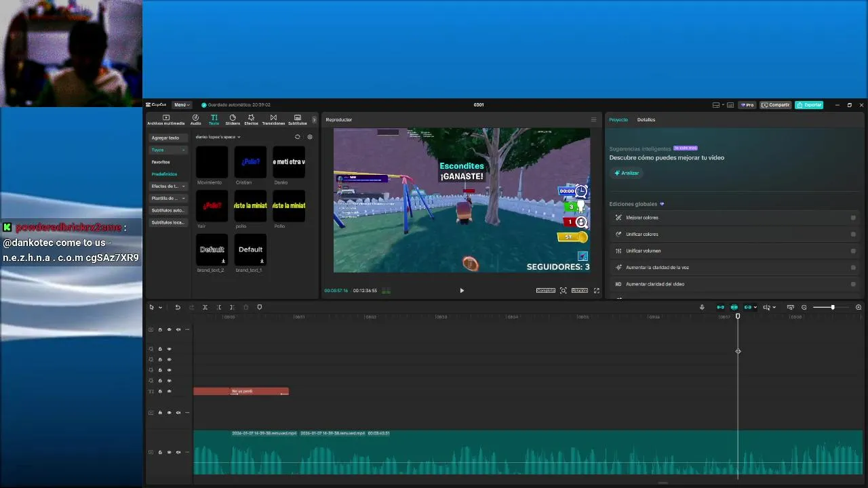Hide the text track with eye icon
Viewport: 868px width, 488px height.
[x=170, y=391]
